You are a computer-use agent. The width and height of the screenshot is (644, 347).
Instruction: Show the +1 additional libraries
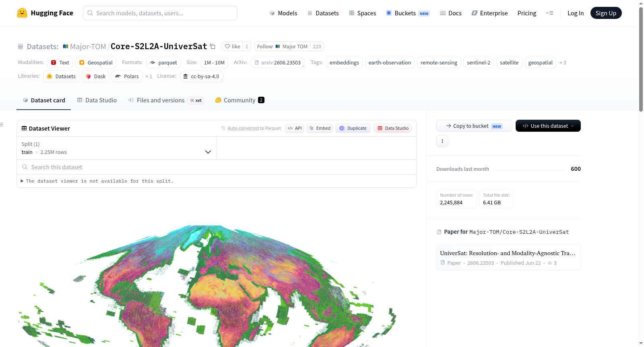pyautogui.click(x=149, y=77)
